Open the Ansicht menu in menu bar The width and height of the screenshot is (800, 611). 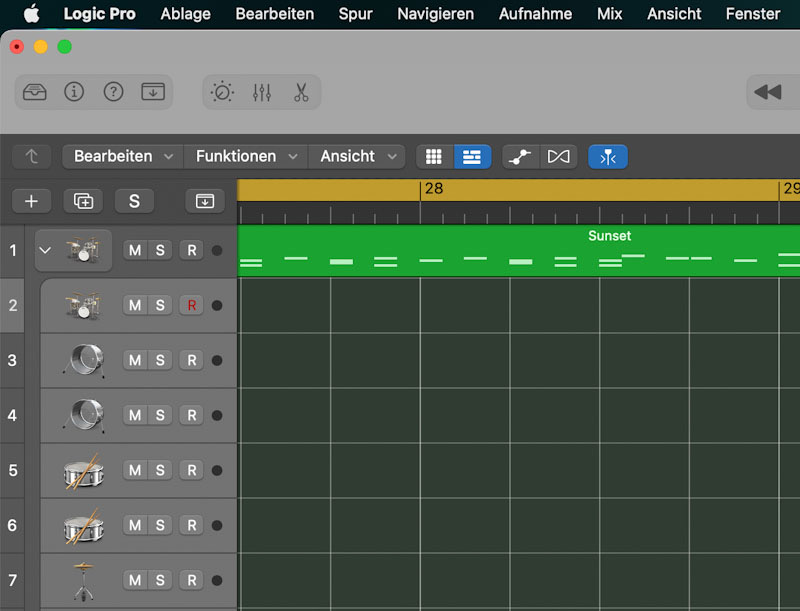[x=674, y=14]
